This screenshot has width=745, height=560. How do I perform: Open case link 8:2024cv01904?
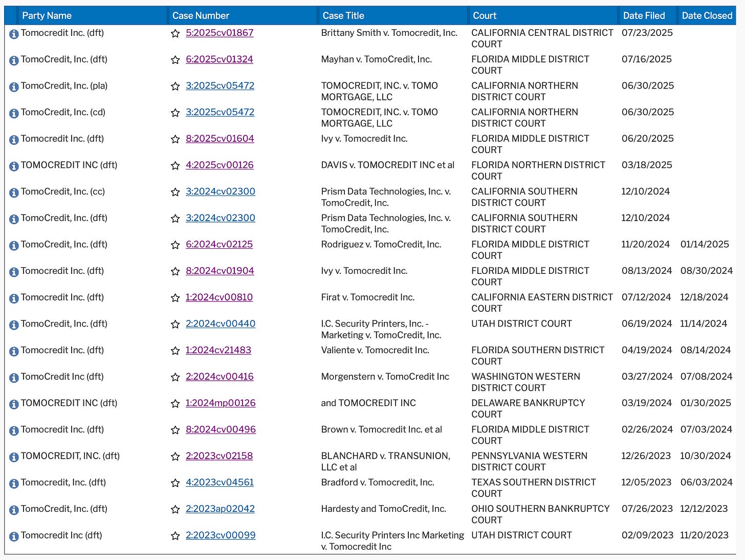tap(220, 271)
